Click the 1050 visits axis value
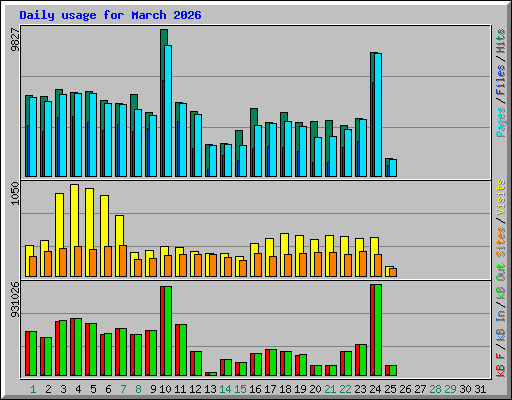Image resolution: width=512 pixels, height=400 pixels. coord(15,193)
